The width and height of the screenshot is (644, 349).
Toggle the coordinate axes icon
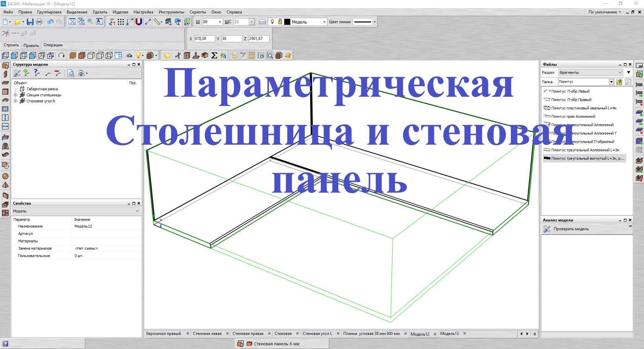point(112,22)
